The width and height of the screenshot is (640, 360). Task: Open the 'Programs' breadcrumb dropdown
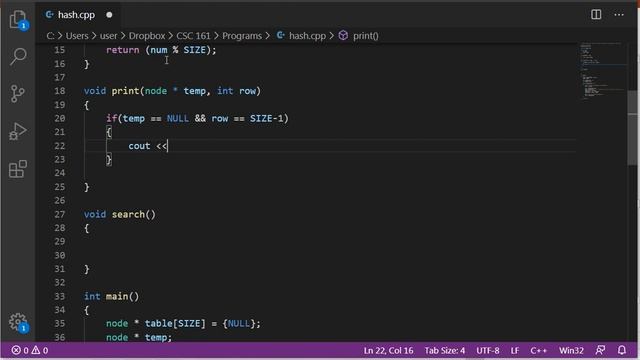point(242,36)
